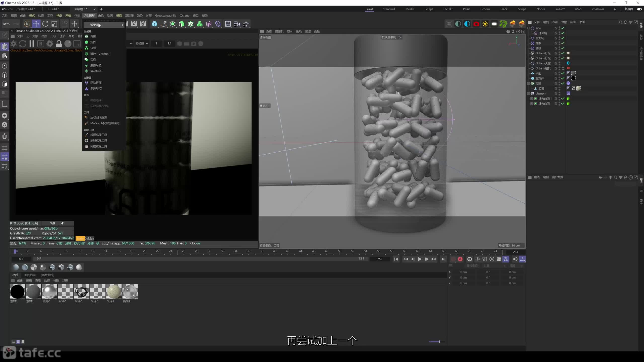Click the Light bulb icon in toolbar

[246, 24]
